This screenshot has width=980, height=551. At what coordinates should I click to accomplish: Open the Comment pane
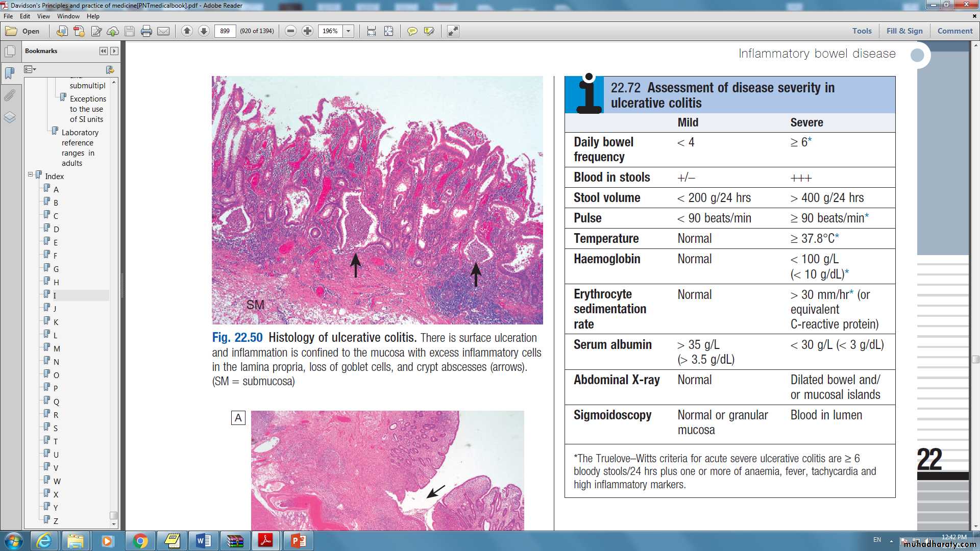tap(954, 31)
